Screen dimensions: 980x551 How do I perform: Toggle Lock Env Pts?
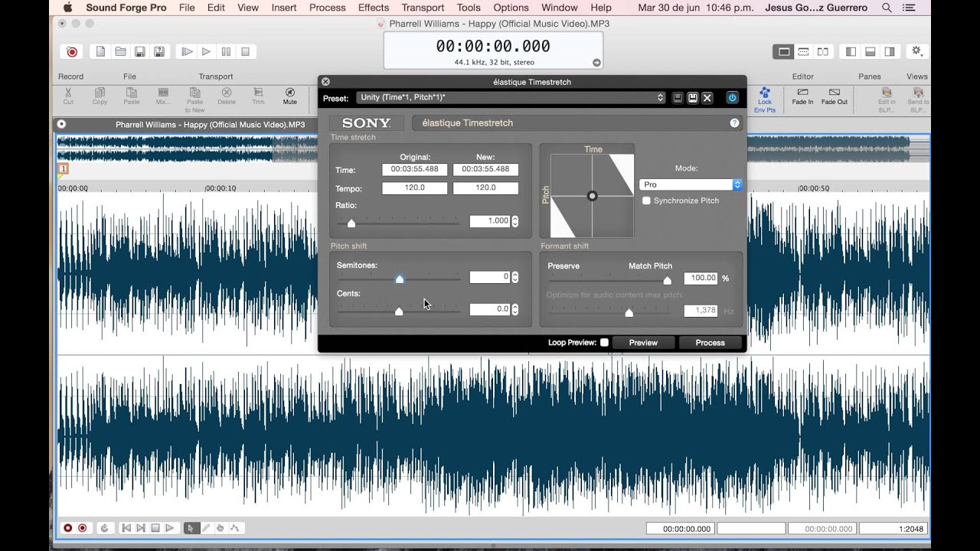pyautogui.click(x=765, y=99)
